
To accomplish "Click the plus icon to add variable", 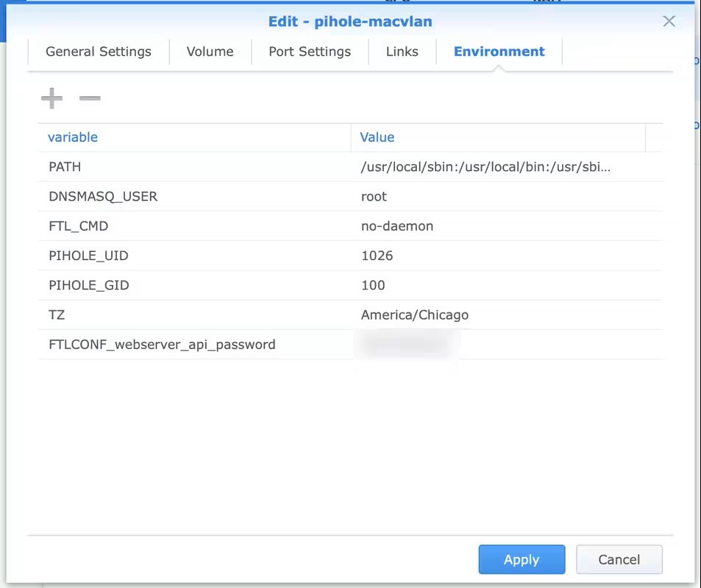I will click(51, 98).
